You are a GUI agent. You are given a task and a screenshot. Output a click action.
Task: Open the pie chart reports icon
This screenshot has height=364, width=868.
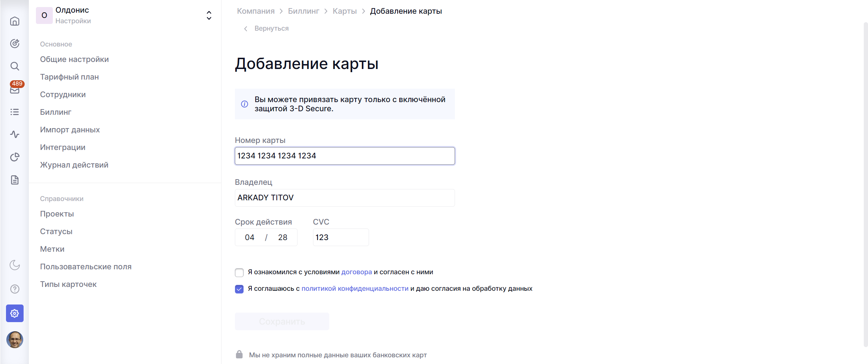point(14,157)
